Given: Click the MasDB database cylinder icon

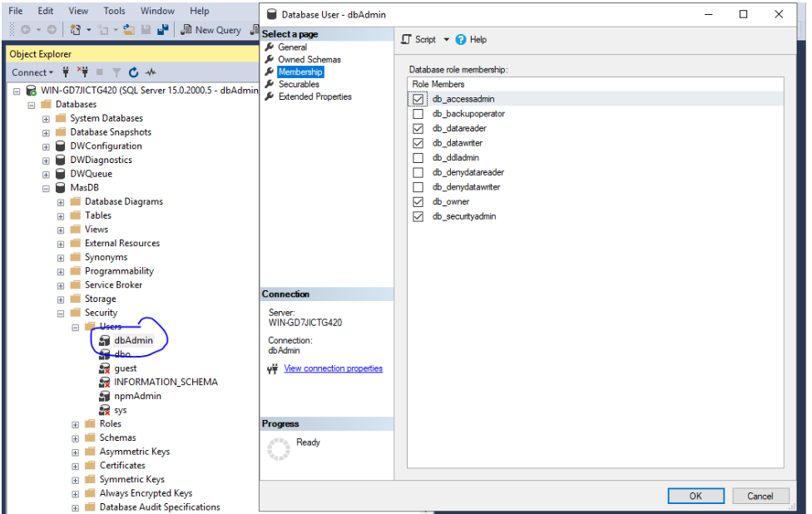Looking at the screenshot, I should pos(61,187).
